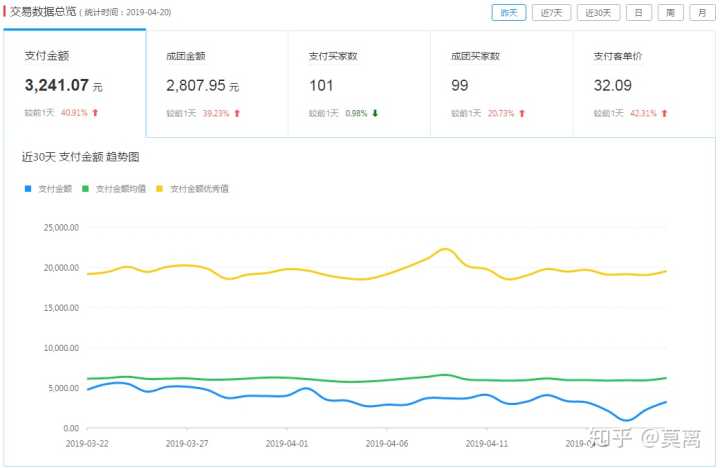The width and height of the screenshot is (720, 468).
Task: Show the 成团买家数 metric card
Action: pyautogui.click(x=500, y=83)
